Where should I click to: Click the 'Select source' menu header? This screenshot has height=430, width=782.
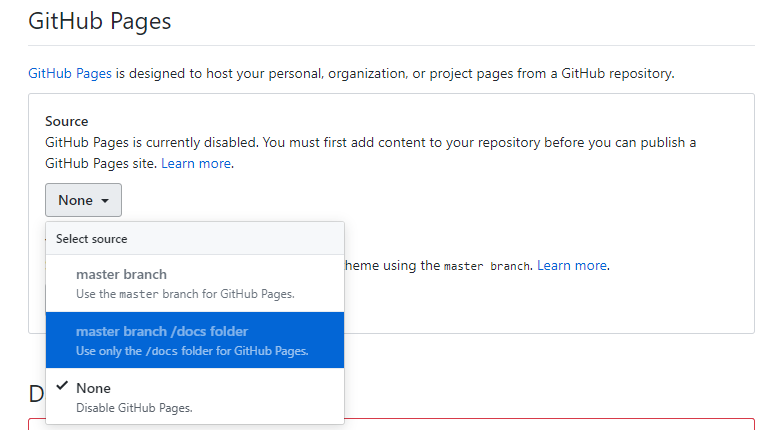point(195,238)
